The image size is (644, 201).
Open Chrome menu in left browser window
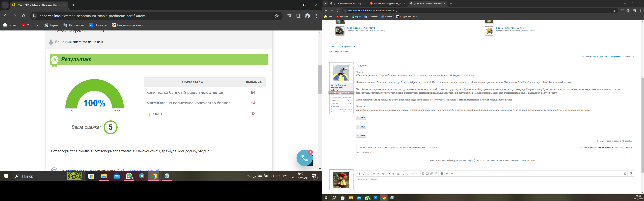(x=316, y=16)
